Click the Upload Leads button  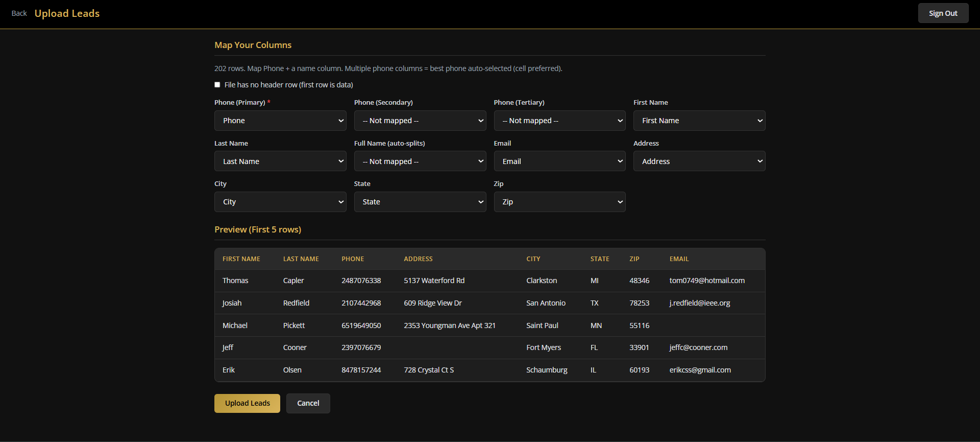(247, 403)
